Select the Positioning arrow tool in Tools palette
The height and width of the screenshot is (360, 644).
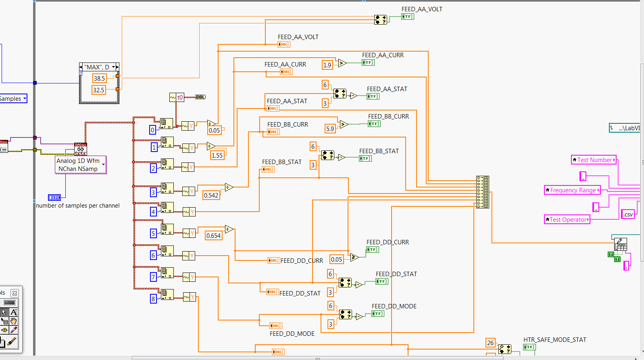(4, 312)
